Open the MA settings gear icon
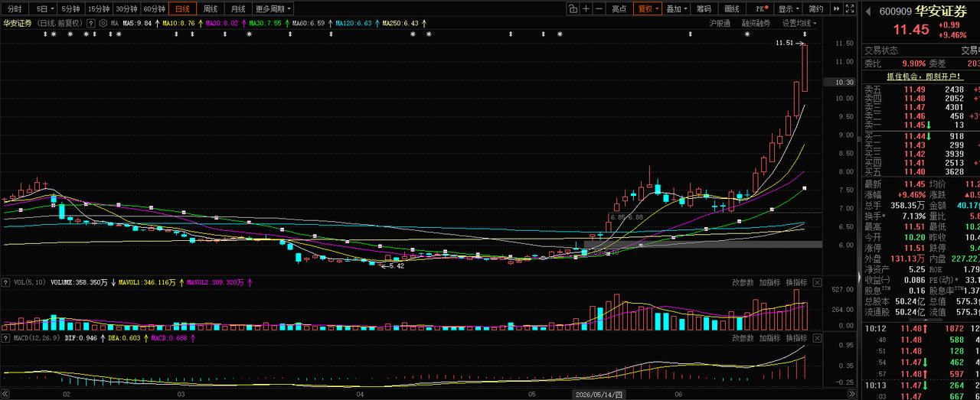 [x=103, y=23]
